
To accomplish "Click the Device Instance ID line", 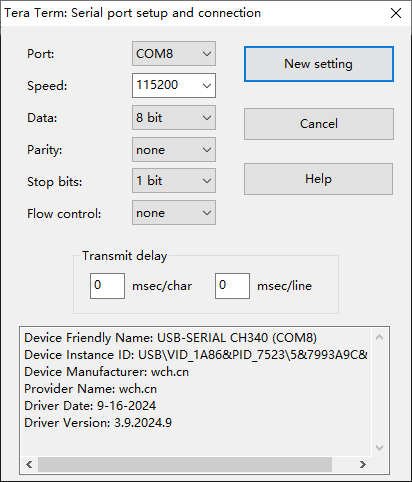I will pos(196,355).
